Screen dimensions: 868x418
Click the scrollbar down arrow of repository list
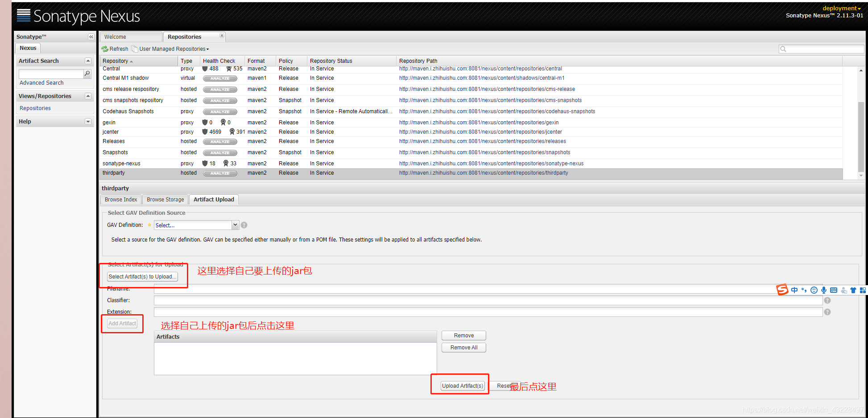861,176
